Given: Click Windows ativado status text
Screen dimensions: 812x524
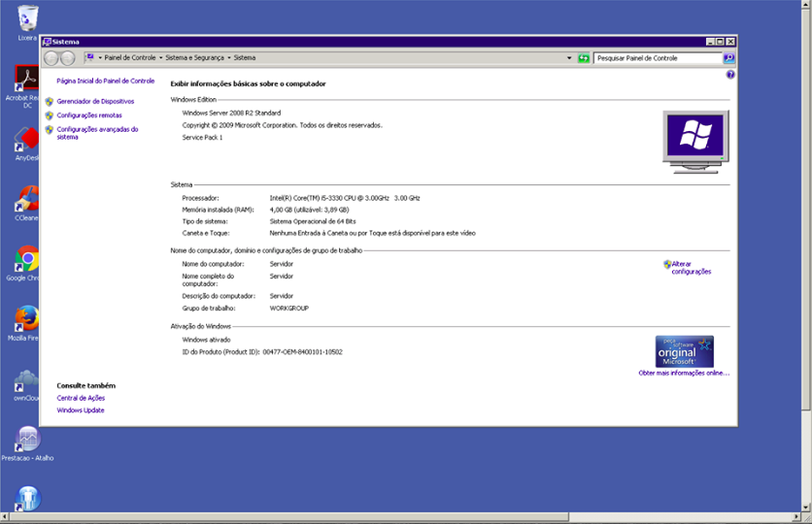Looking at the screenshot, I should point(206,341).
